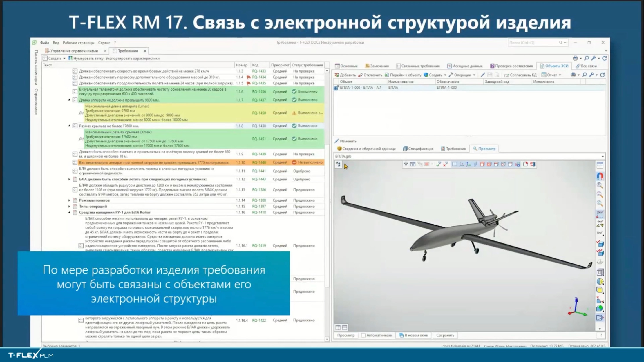Image resolution: width=644 pixels, height=362 pixels.
Task: Click the green cube icon on the right toolbar
Action: pos(600,309)
